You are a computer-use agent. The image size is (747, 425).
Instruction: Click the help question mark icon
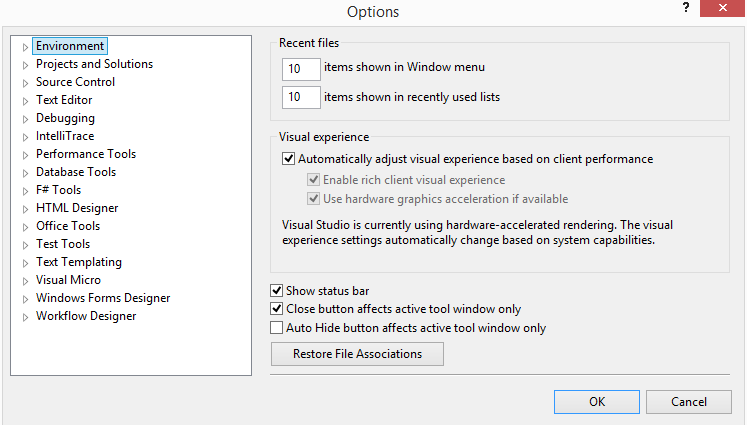point(686,8)
